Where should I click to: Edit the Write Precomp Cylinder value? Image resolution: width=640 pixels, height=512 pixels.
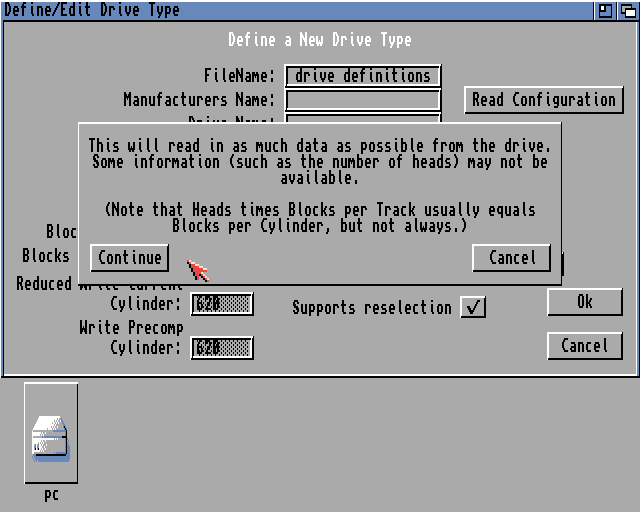(222, 348)
